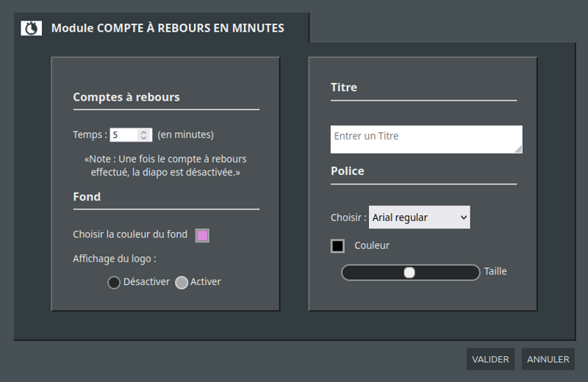Click the font dropdown chevron arrow
Image resolution: width=588 pixels, height=382 pixels.
(x=464, y=217)
